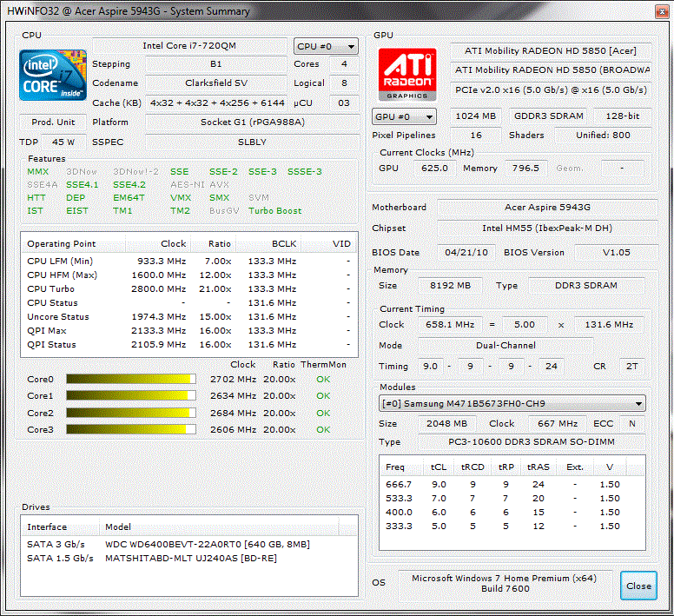Select the MATSHITABD-MLT UJ240AS drive row
674x616 pixels.
pos(189,558)
